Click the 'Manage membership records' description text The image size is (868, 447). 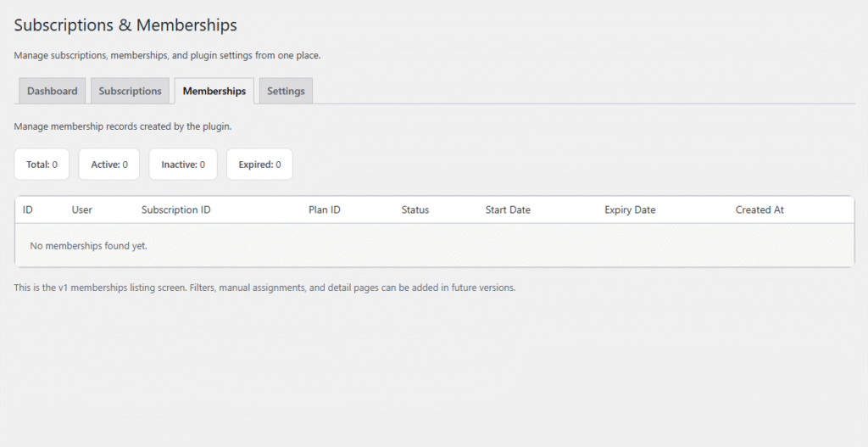(x=123, y=126)
